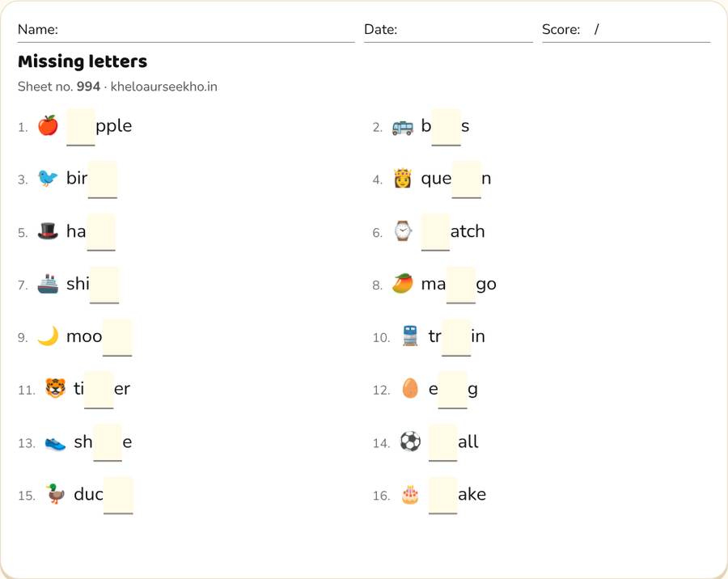Image resolution: width=728 pixels, height=579 pixels.
Task: Click sheet number 994
Action: coord(88,87)
